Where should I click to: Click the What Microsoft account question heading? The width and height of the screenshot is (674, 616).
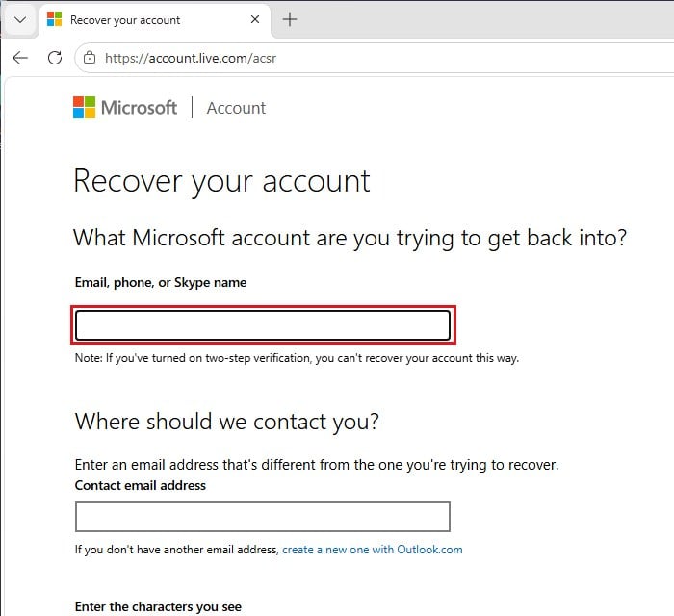(350, 239)
